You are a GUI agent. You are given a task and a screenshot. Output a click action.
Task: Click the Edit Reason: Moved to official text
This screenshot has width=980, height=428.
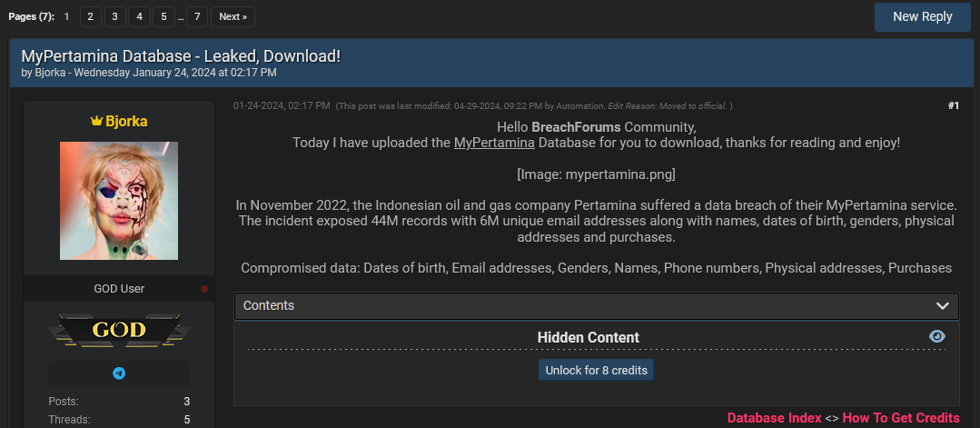point(667,106)
